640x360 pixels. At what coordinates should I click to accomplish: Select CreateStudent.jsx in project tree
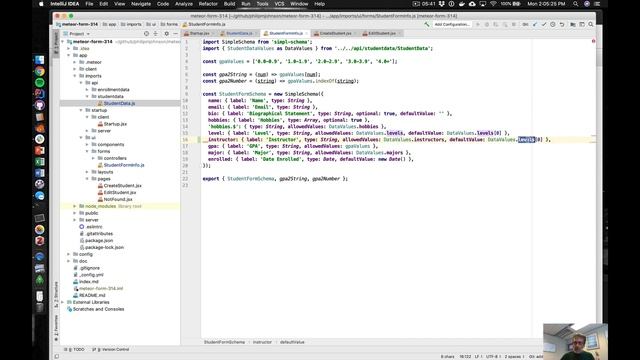pyautogui.click(x=122, y=186)
